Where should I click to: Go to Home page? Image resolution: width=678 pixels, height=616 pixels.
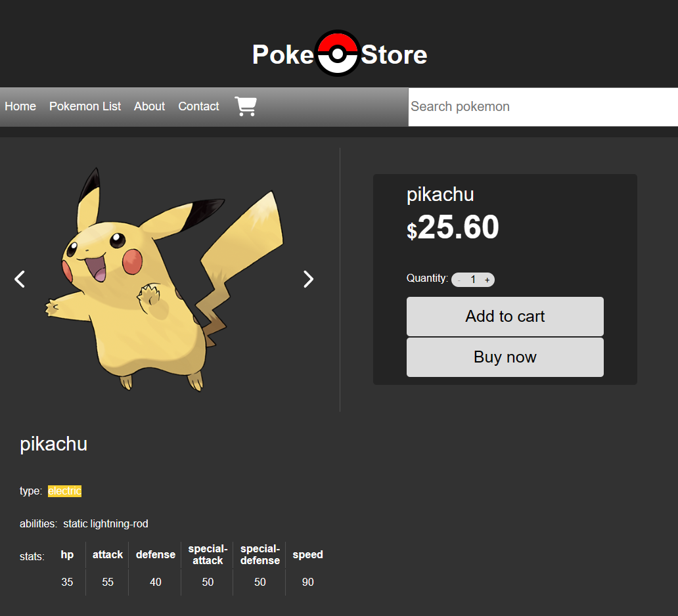tap(20, 106)
